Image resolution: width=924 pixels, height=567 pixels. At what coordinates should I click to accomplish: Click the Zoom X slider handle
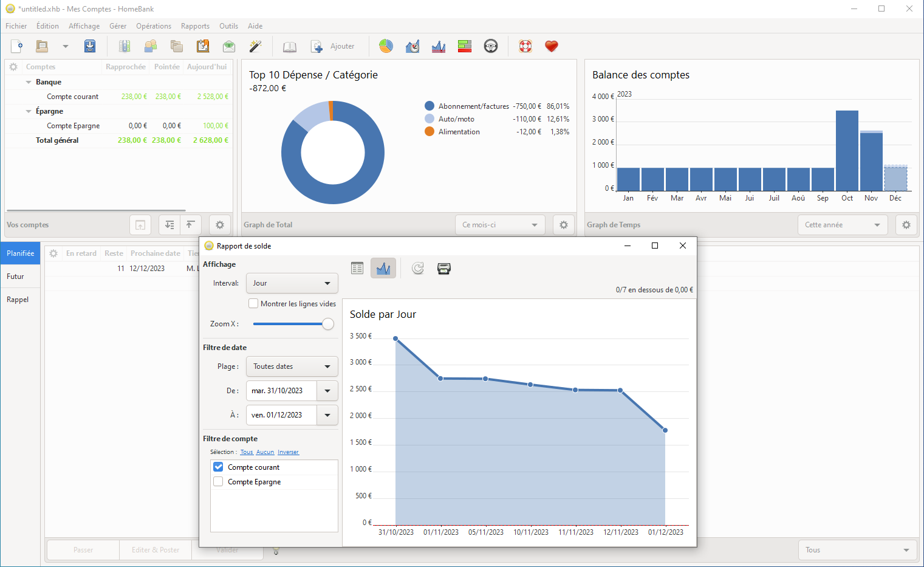(x=328, y=324)
